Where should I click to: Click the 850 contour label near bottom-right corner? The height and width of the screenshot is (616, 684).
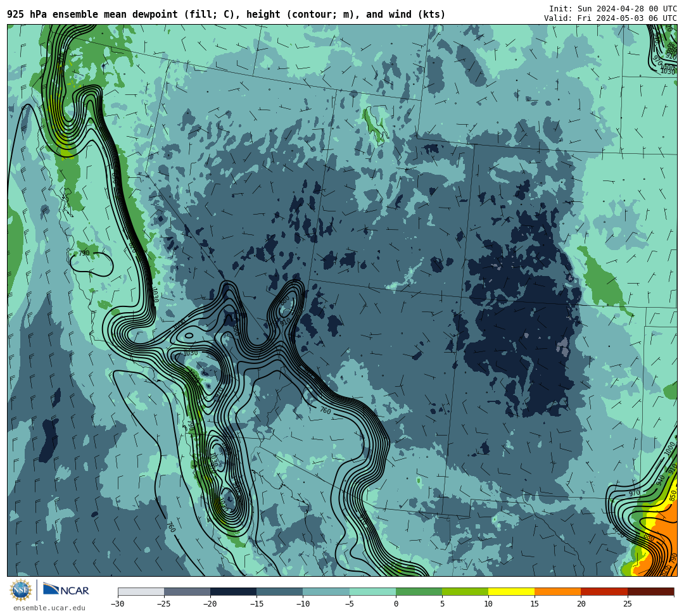pyautogui.click(x=673, y=496)
